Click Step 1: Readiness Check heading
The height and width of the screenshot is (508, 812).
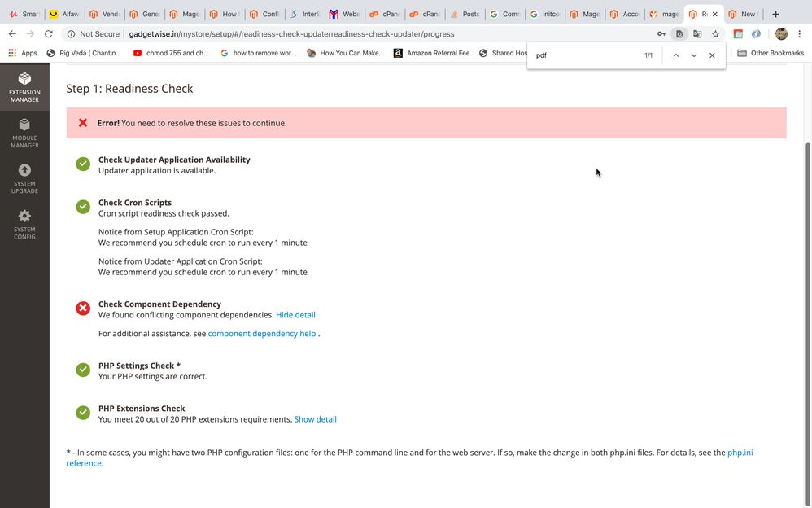pos(129,88)
